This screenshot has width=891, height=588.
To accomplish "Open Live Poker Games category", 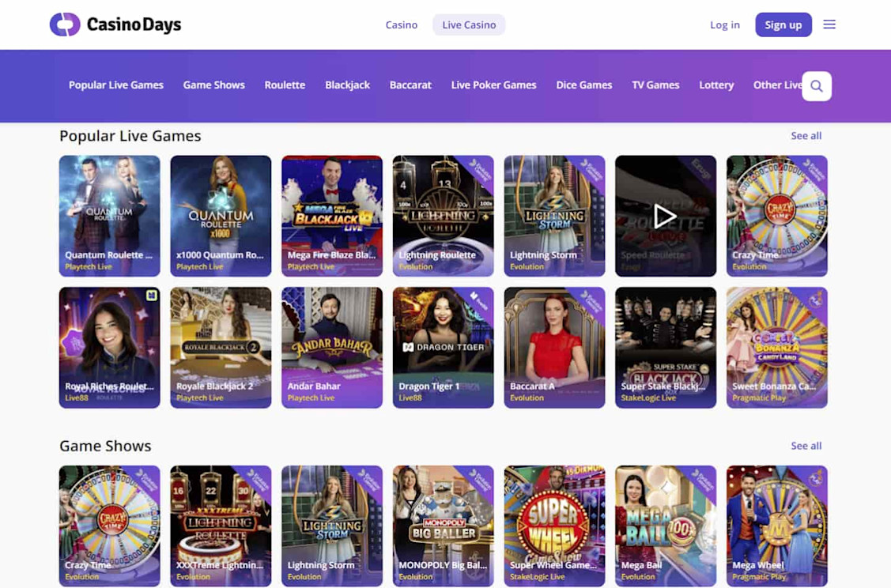I will pos(493,85).
